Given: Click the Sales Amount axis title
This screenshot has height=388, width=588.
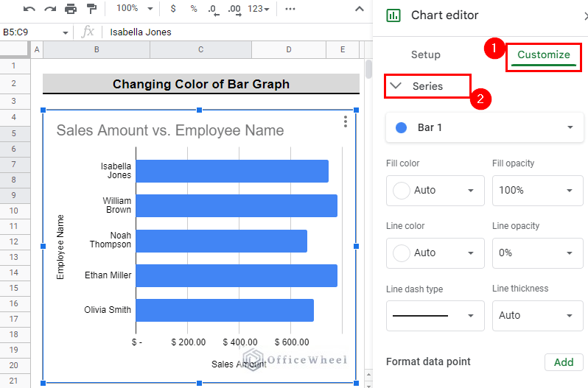Looking at the screenshot, I should coord(239,364).
